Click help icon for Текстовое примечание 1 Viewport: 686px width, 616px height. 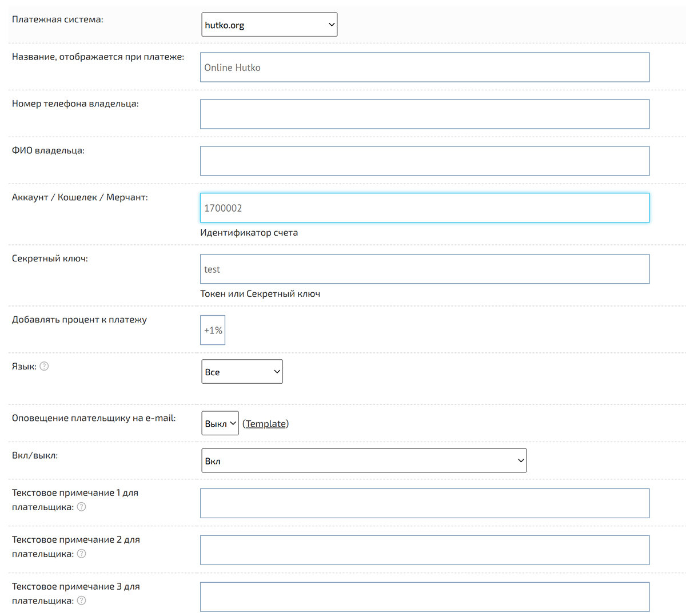pyautogui.click(x=82, y=507)
